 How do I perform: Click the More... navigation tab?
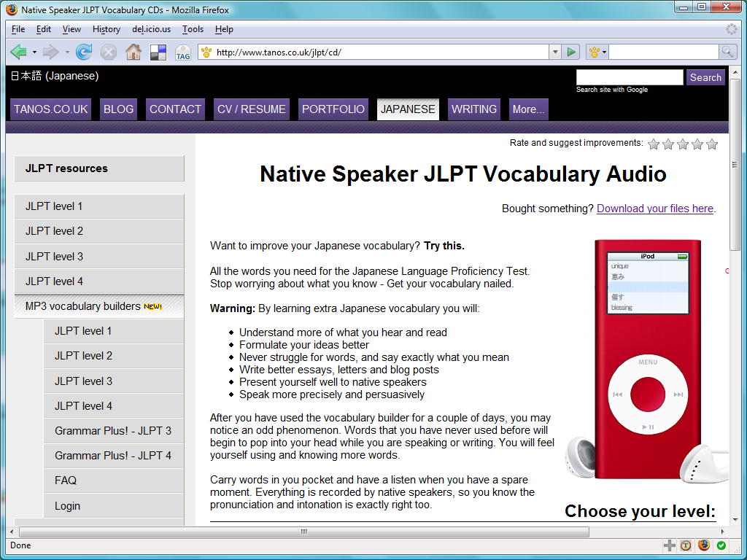[x=528, y=109]
